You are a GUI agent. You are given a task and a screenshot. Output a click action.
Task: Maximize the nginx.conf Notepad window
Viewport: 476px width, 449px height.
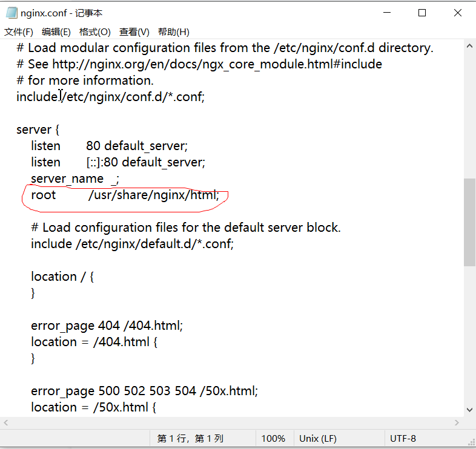point(422,13)
